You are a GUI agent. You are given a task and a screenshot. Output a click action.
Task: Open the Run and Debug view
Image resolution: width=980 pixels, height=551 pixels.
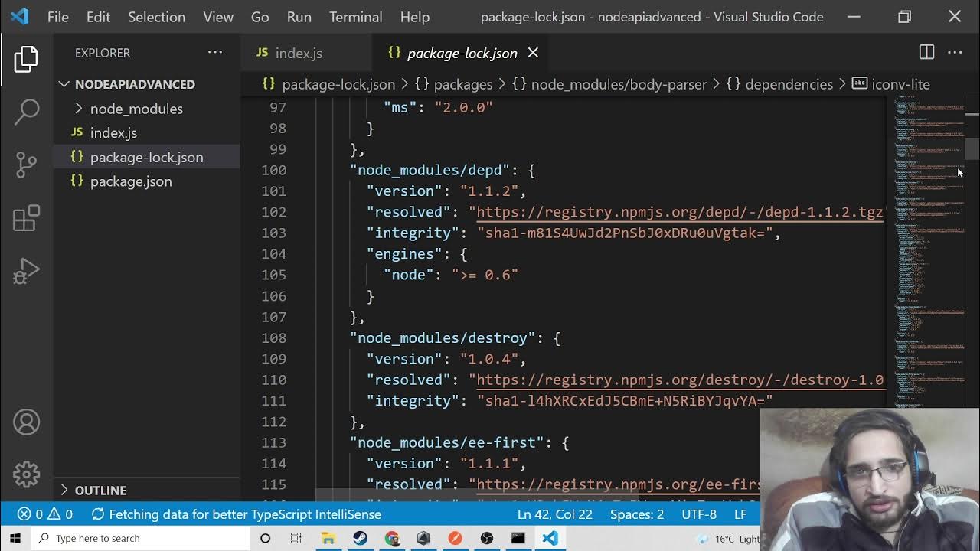tap(26, 272)
